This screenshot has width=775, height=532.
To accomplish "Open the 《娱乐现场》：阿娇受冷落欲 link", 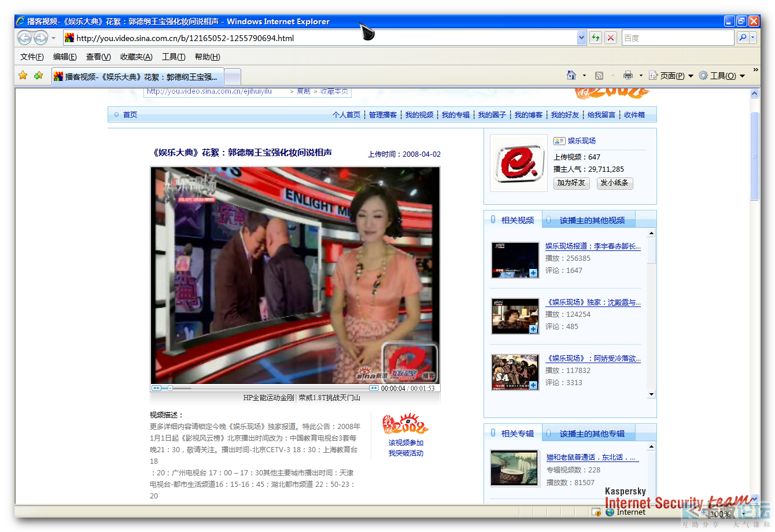I will (x=593, y=359).
